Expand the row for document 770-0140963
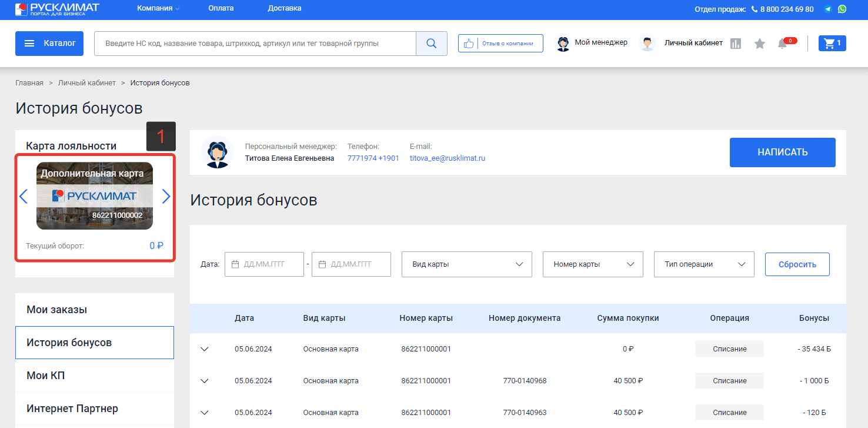The width and height of the screenshot is (868, 428). 205,413
